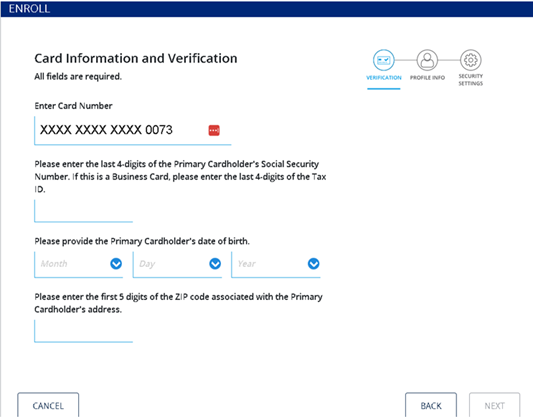Click the ENROLL header title

(29, 8)
